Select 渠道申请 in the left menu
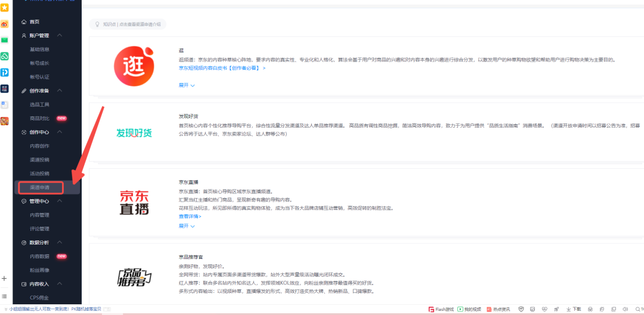Screen dimensions: 644x315 pos(41,187)
